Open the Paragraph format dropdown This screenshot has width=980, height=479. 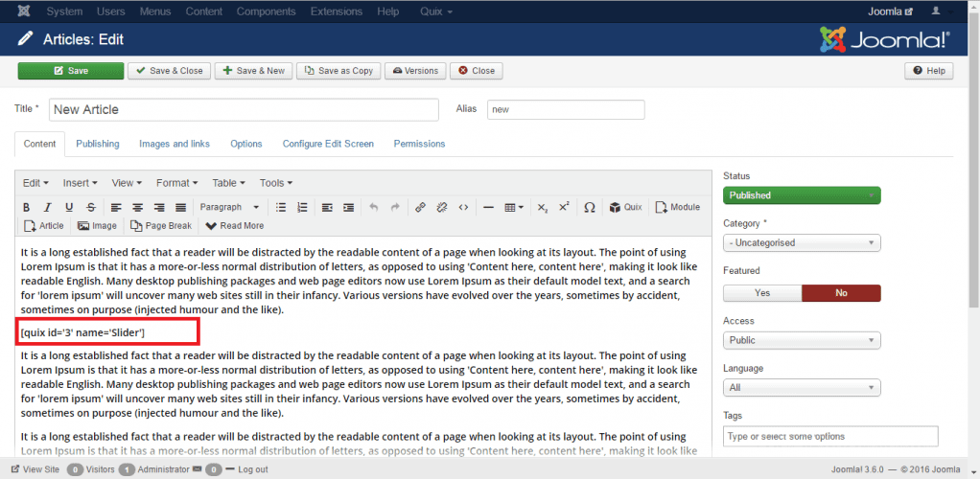click(x=229, y=207)
